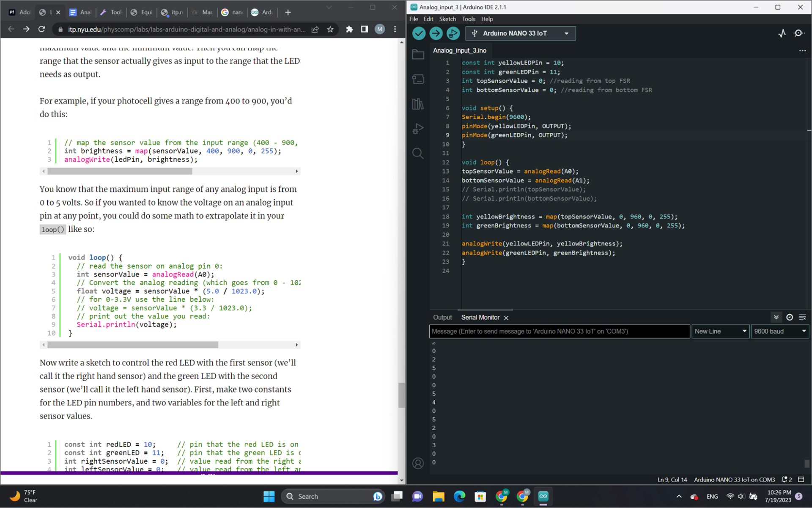Click the Chrome address bar URL
The image size is (812, 508).
pyautogui.click(x=187, y=29)
